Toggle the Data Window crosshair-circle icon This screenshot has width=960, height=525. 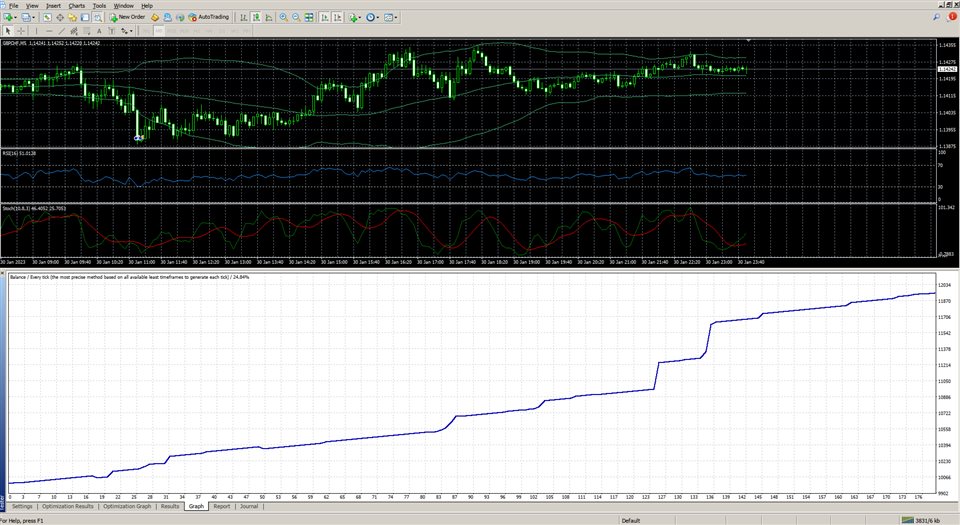click(x=60, y=17)
